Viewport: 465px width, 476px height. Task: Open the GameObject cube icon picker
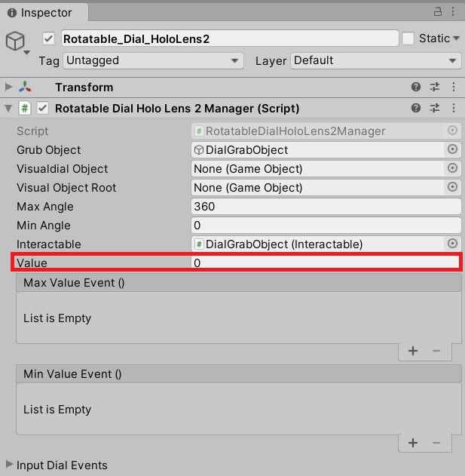pos(17,42)
